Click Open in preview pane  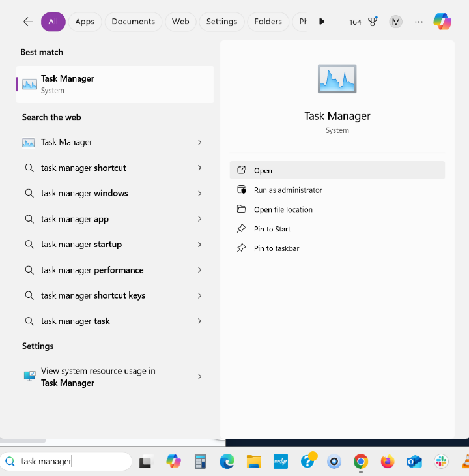(337, 170)
